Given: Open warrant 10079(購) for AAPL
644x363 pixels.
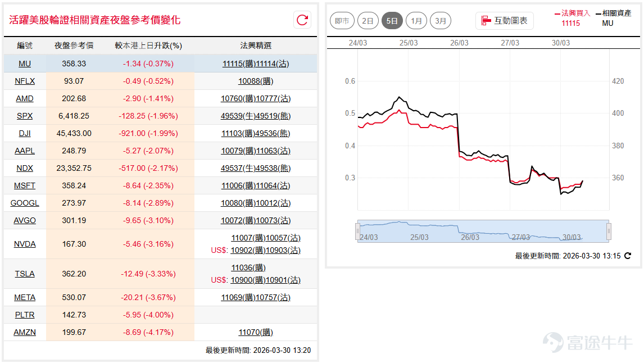Looking at the screenshot, I should [x=238, y=151].
